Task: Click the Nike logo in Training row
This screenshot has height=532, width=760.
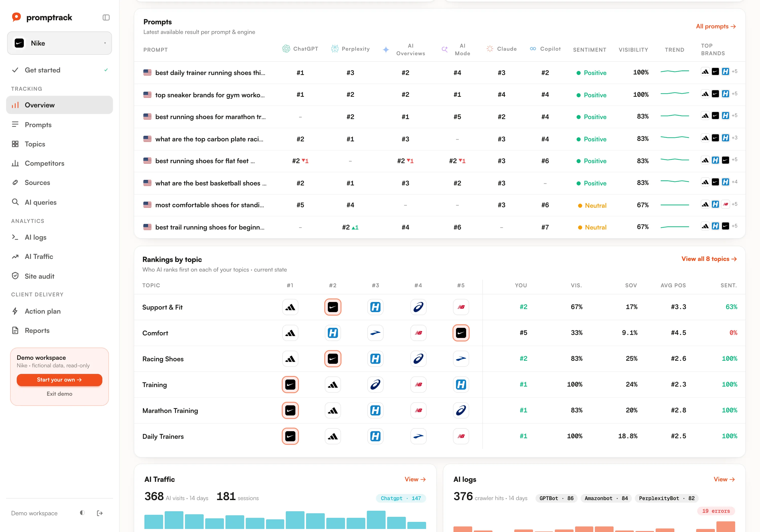Action: coord(290,385)
